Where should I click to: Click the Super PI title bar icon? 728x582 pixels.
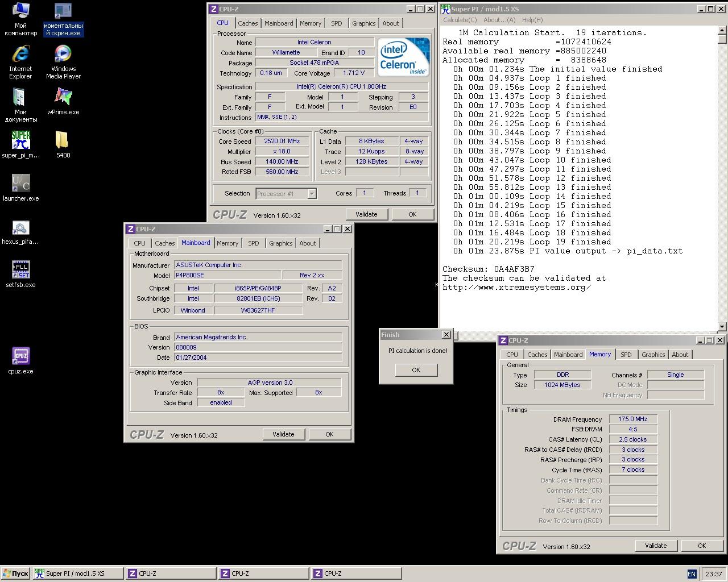tap(445, 9)
